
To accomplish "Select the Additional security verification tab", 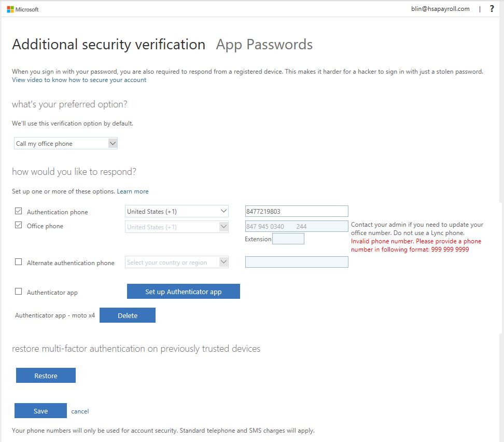I will [109, 45].
